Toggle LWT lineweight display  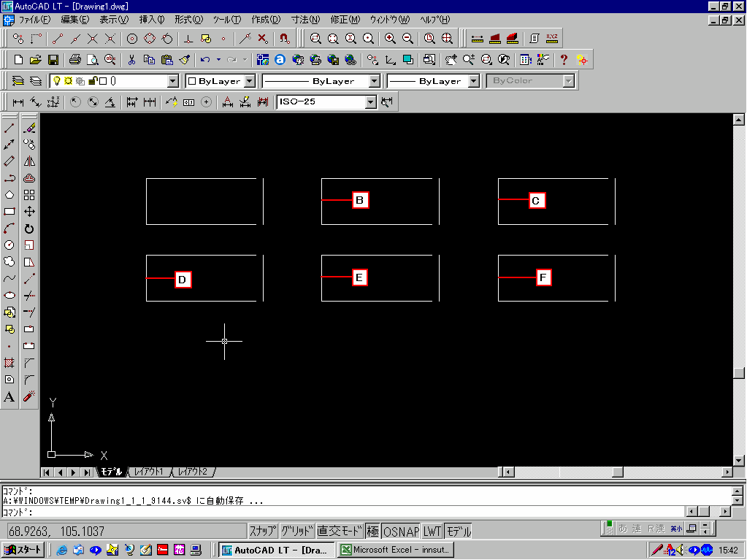coord(432,531)
